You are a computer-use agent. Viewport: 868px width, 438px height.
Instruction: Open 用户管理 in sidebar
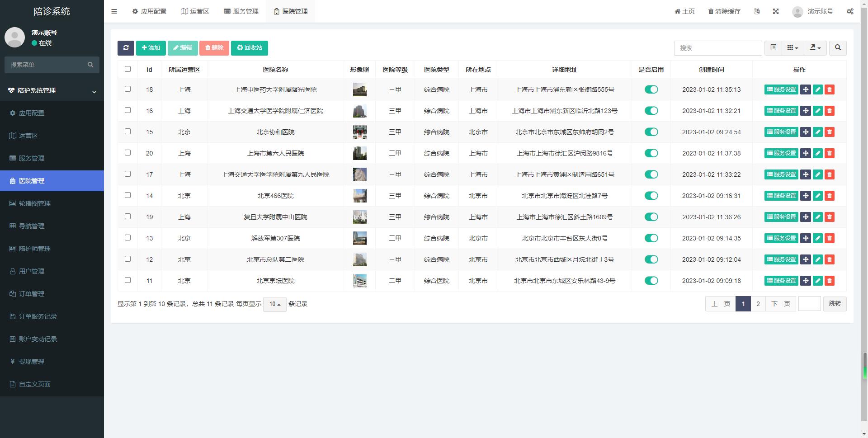[x=52, y=271]
